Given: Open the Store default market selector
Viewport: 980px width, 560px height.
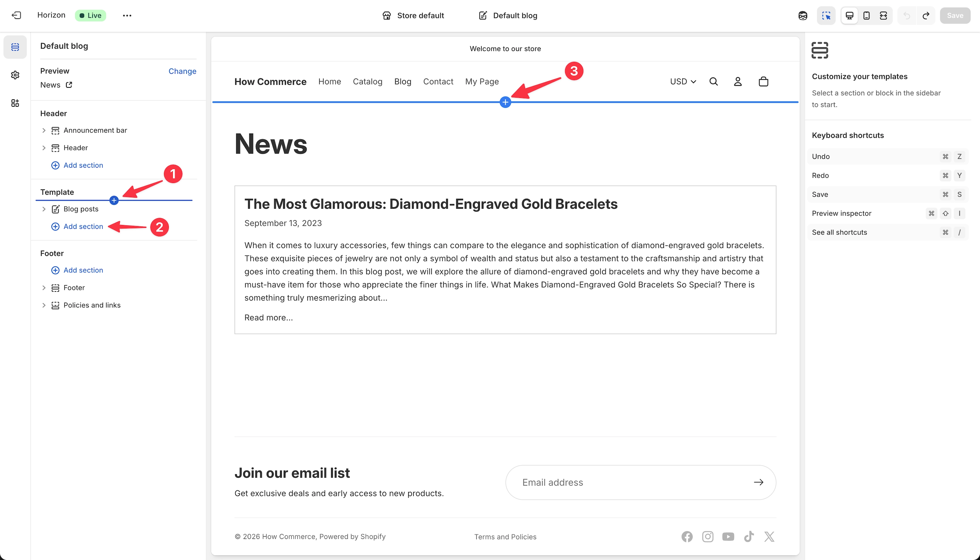Looking at the screenshot, I should (x=413, y=15).
